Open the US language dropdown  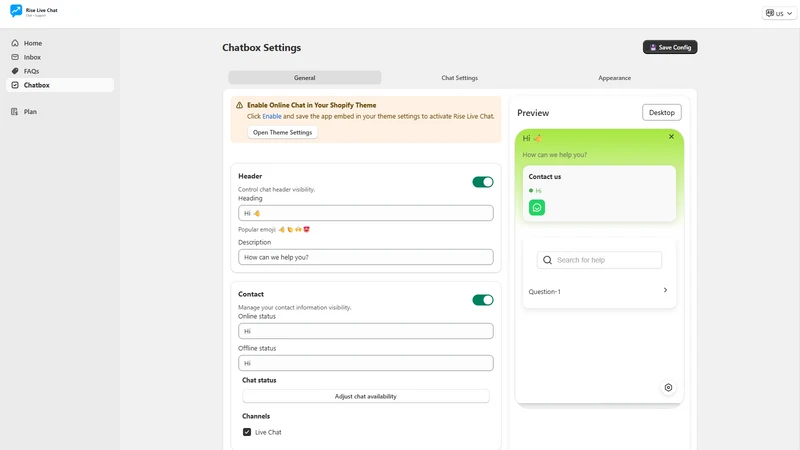click(x=779, y=13)
